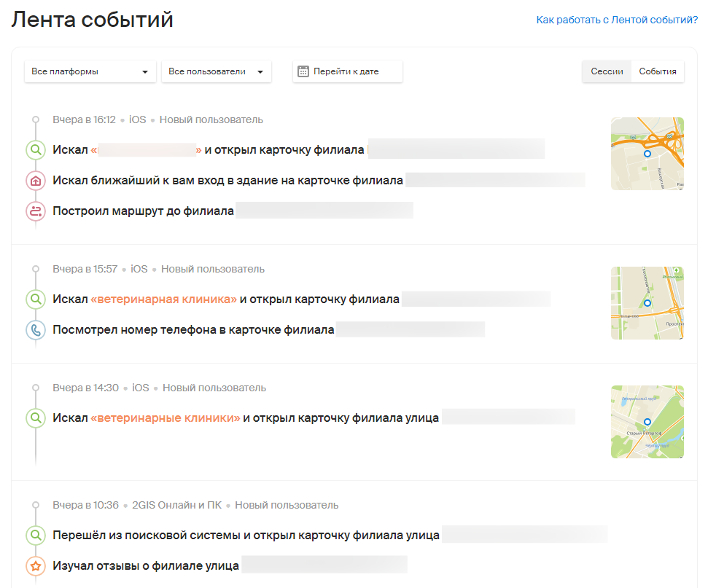708x588 pixels.
Task: Click the search icon beside 'Перешёл из поисковой системы'
Action: 36,536
